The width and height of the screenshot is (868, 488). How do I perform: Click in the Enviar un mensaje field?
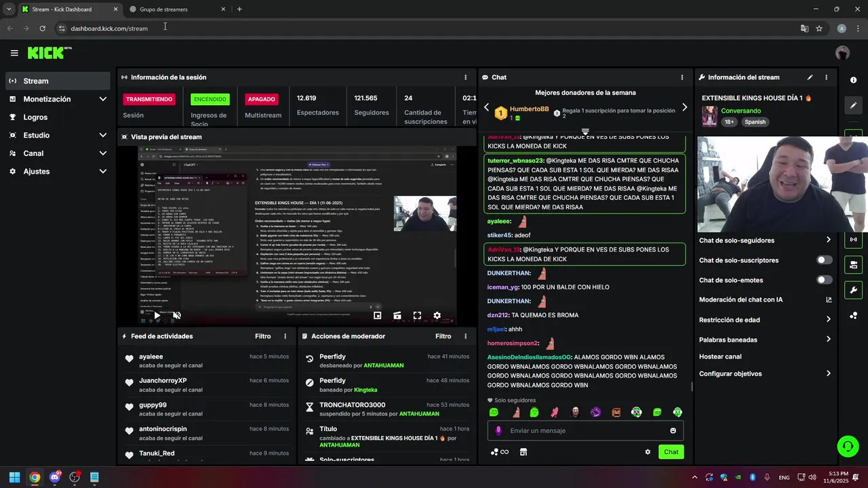coord(585,430)
